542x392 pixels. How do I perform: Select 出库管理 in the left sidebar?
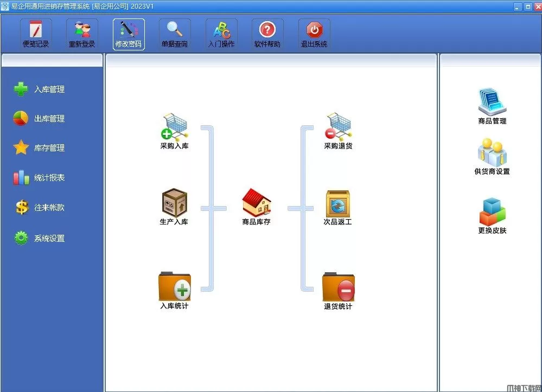tap(39, 118)
